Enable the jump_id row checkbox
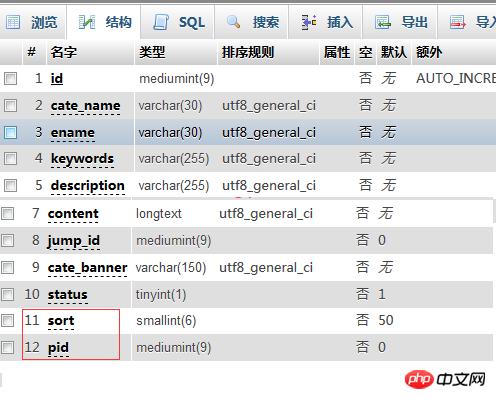This screenshot has width=496, height=399. point(7,240)
